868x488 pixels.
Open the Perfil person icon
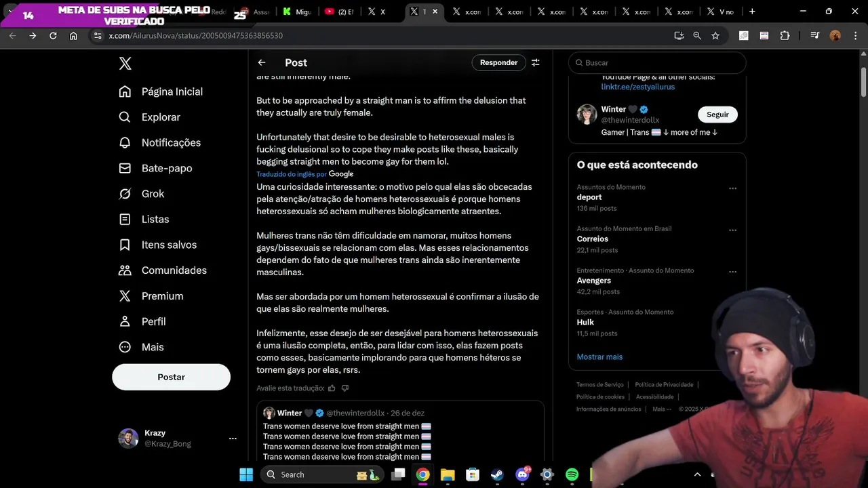click(x=125, y=321)
